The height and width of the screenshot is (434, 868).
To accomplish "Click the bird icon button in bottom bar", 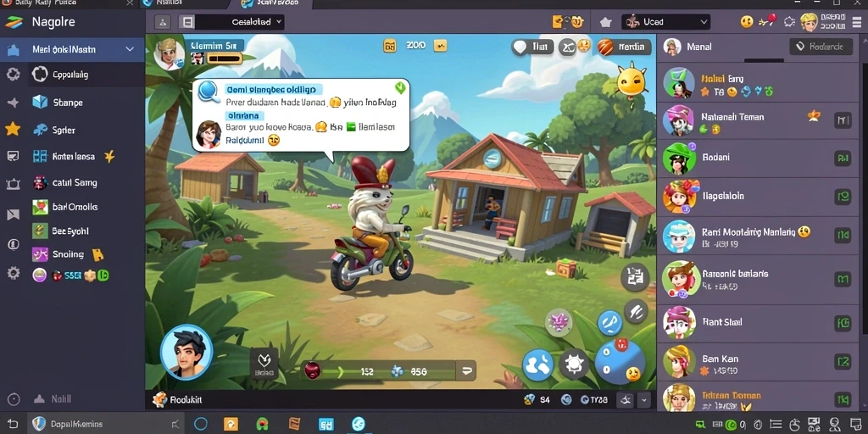I will [626, 399].
